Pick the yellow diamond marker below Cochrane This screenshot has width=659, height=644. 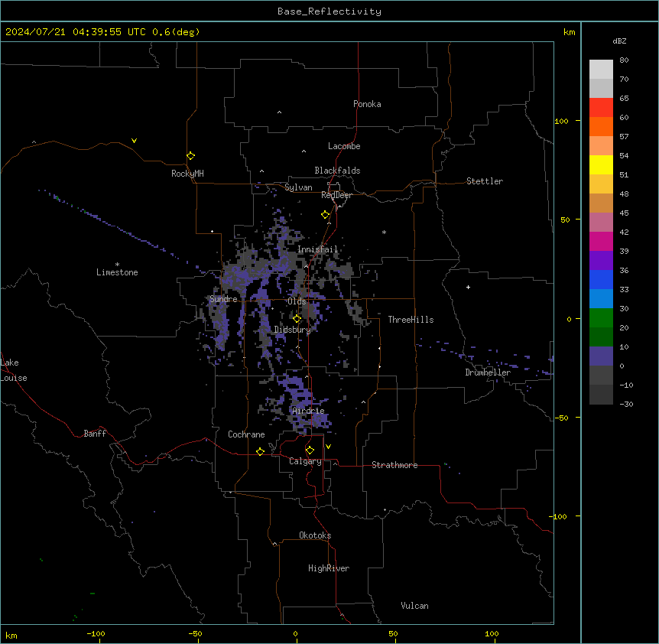coord(260,451)
